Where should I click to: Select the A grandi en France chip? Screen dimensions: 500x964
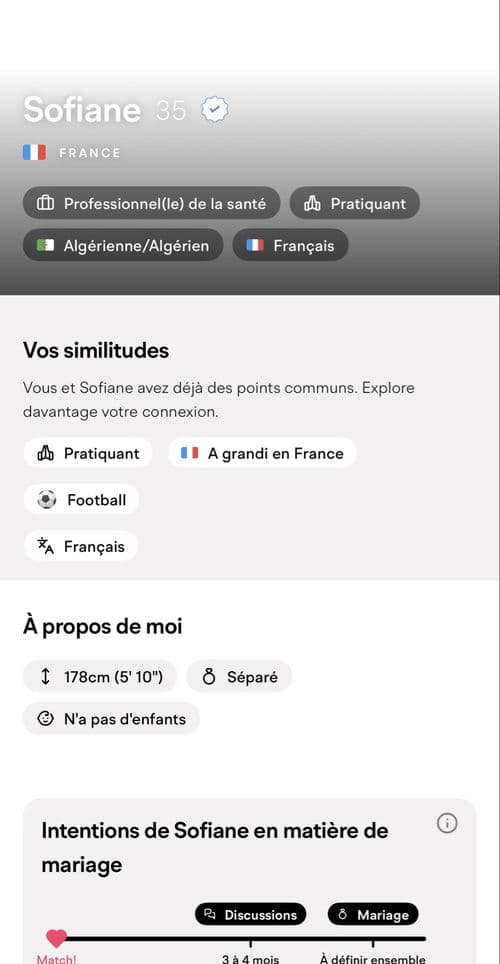(x=263, y=453)
